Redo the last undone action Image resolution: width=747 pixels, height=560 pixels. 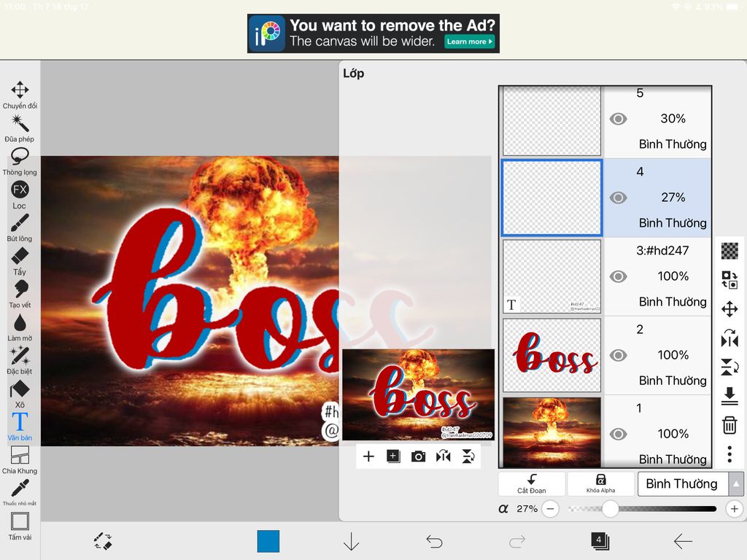[517, 542]
